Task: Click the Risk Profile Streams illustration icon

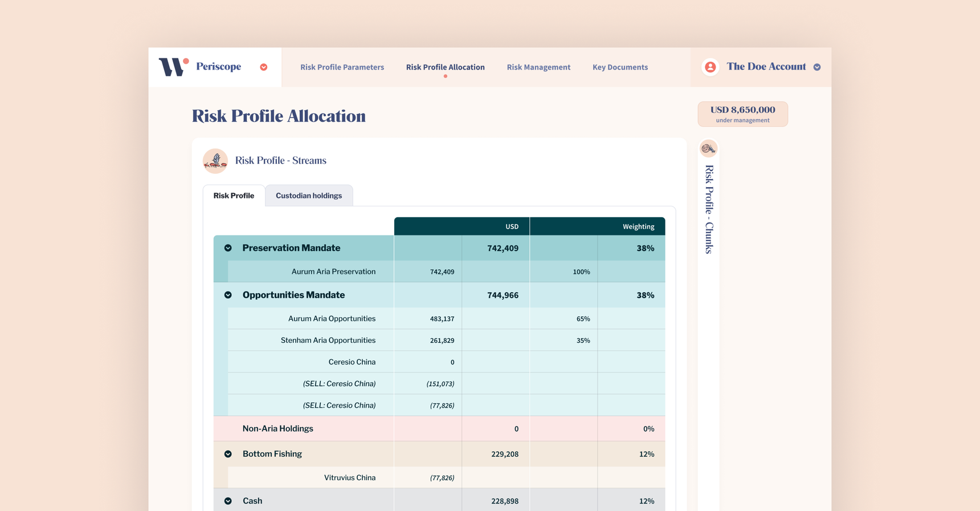Action: 215,161
